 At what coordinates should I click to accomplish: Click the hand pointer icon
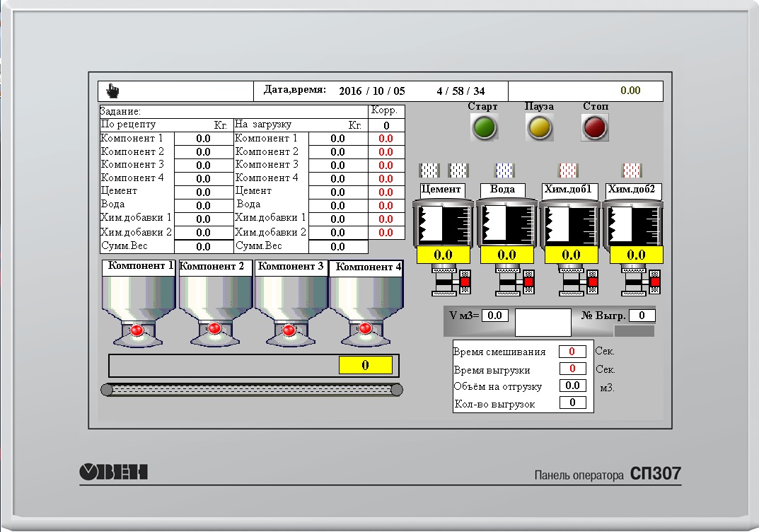coord(112,91)
